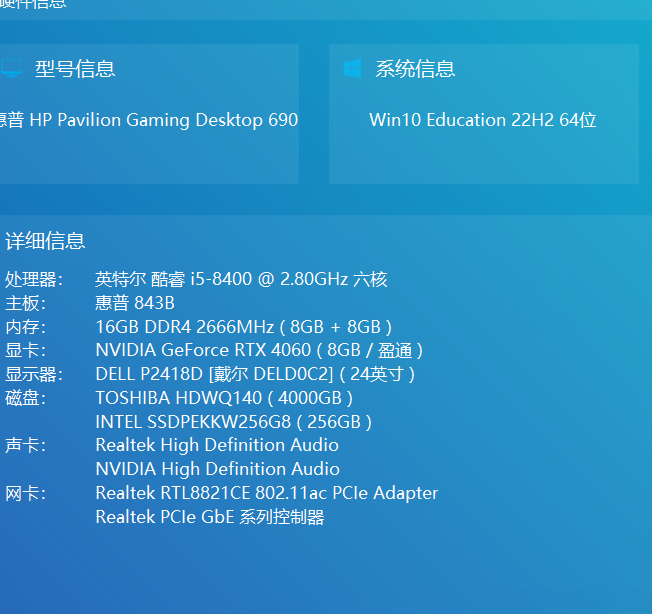Viewport: 652px width, 614px height.
Task: Click the 惠普 843B motherboard value
Action: [135, 303]
